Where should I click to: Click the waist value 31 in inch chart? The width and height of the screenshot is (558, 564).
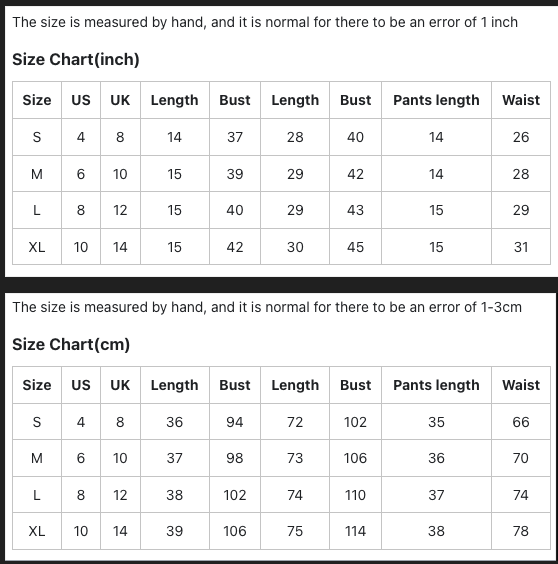[x=521, y=247]
